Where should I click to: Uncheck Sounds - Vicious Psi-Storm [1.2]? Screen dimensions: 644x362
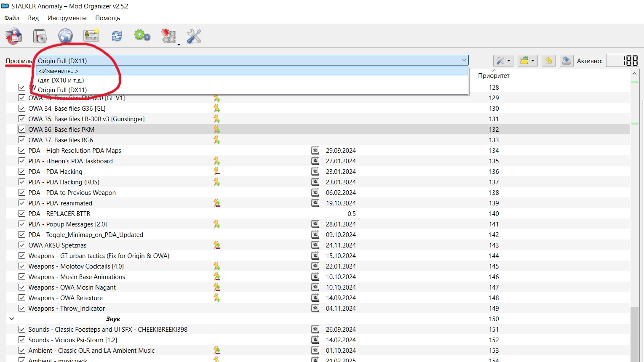coord(22,340)
